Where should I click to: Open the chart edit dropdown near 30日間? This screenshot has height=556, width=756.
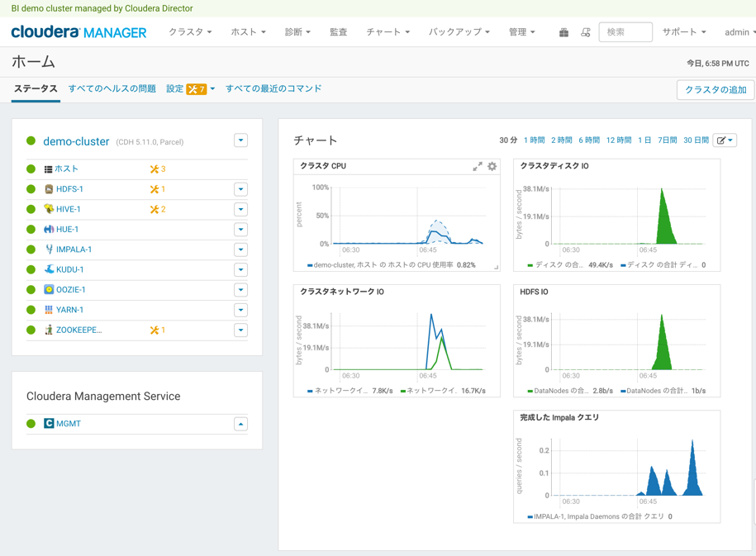coord(725,140)
